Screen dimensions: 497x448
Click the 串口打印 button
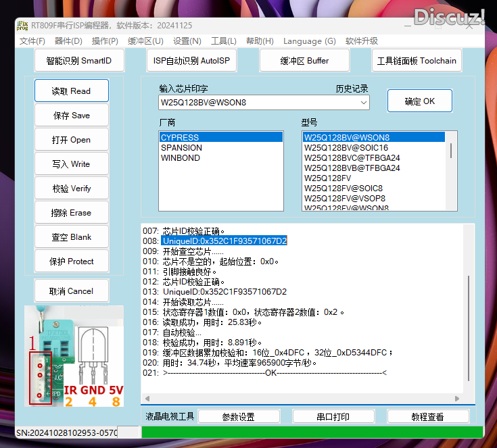(333, 417)
